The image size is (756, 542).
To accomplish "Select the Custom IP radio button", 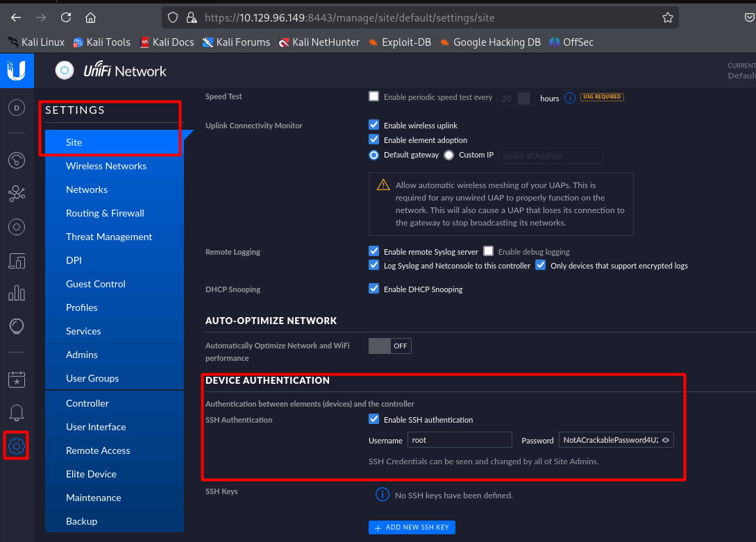I will pyautogui.click(x=449, y=155).
